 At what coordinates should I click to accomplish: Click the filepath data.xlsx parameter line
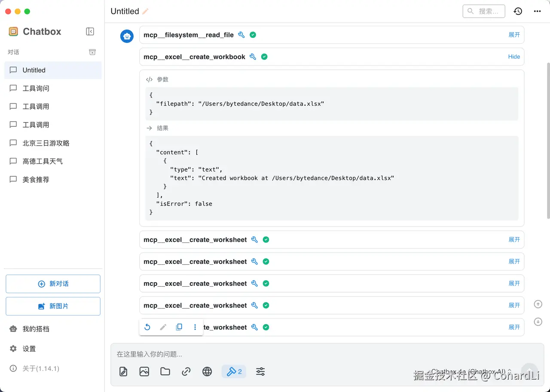pos(240,104)
